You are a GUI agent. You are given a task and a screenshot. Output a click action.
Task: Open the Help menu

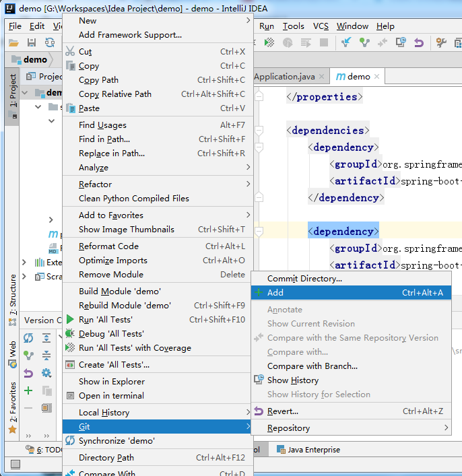pos(385,26)
